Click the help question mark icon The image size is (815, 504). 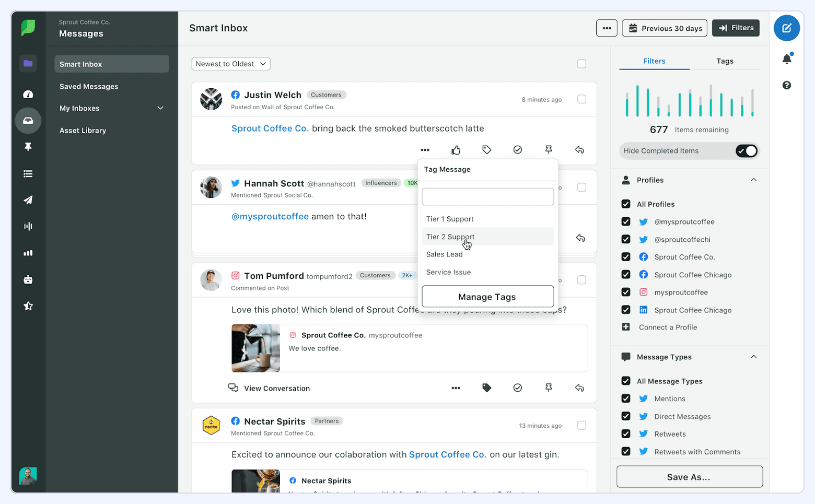click(786, 85)
